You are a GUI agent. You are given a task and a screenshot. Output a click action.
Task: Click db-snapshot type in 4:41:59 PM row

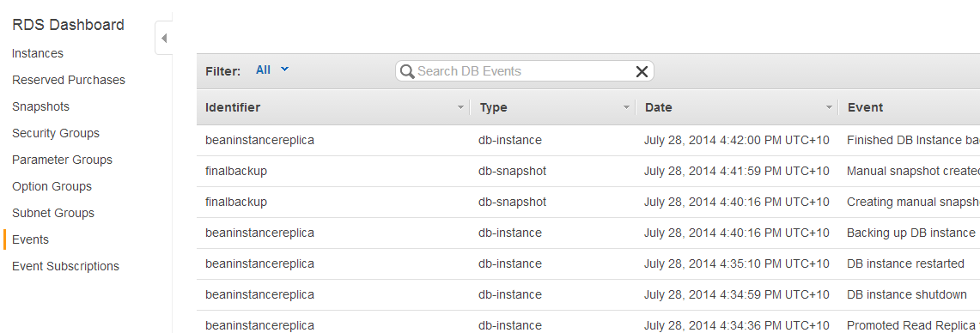(x=513, y=171)
